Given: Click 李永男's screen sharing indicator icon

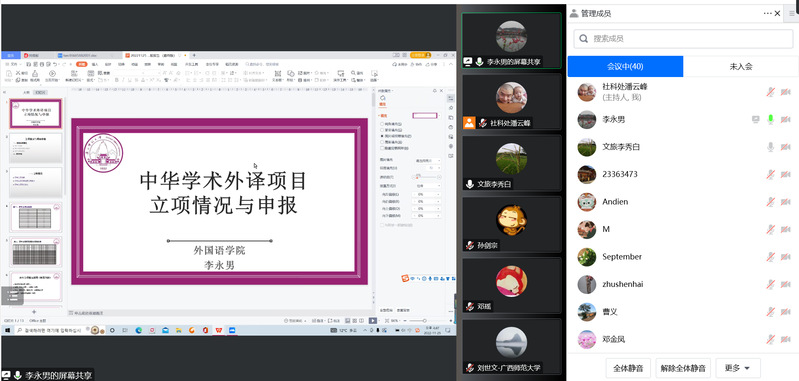Looking at the screenshot, I should [756, 120].
